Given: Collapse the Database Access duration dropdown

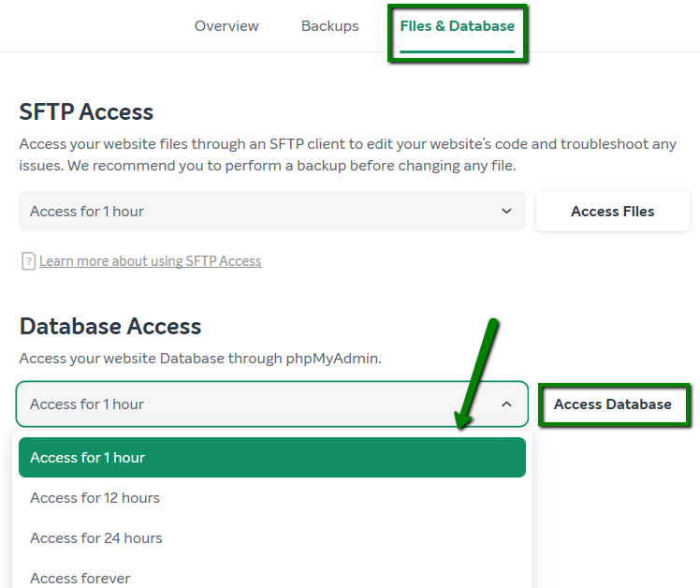Looking at the screenshot, I should pos(272,404).
